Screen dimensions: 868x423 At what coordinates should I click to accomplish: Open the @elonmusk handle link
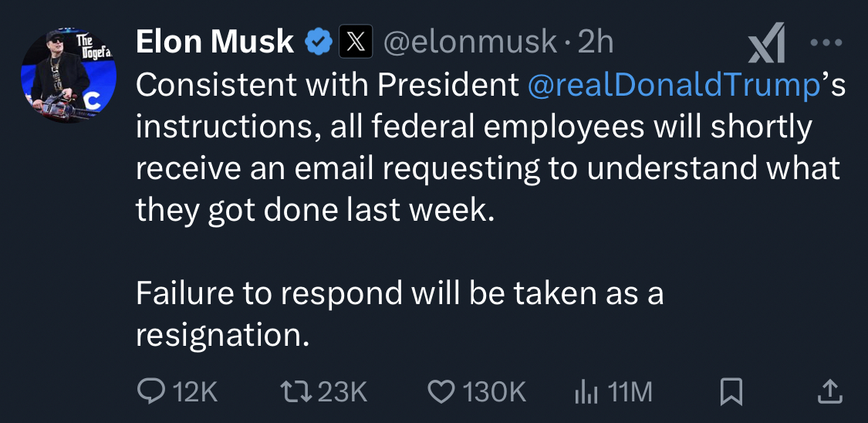(470, 42)
